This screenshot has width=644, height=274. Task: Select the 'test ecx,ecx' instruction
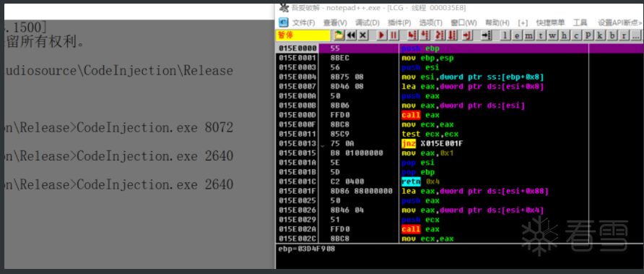tap(430, 134)
